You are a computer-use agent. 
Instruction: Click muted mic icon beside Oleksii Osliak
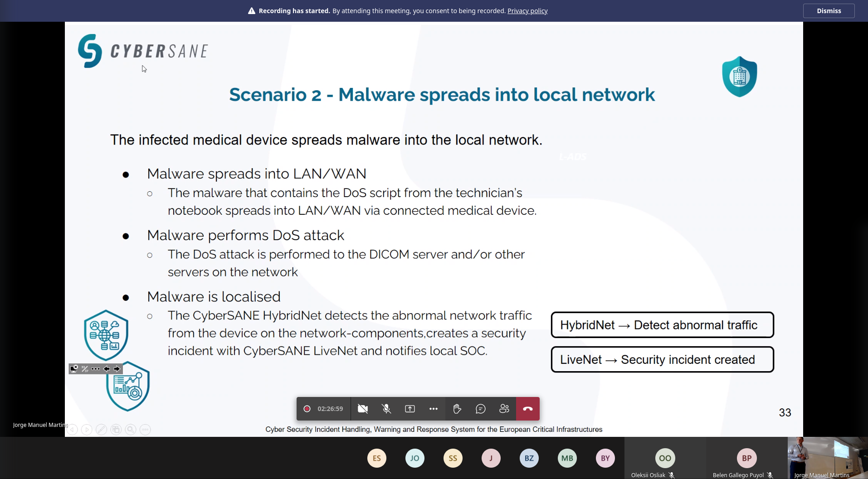[x=672, y=475]
